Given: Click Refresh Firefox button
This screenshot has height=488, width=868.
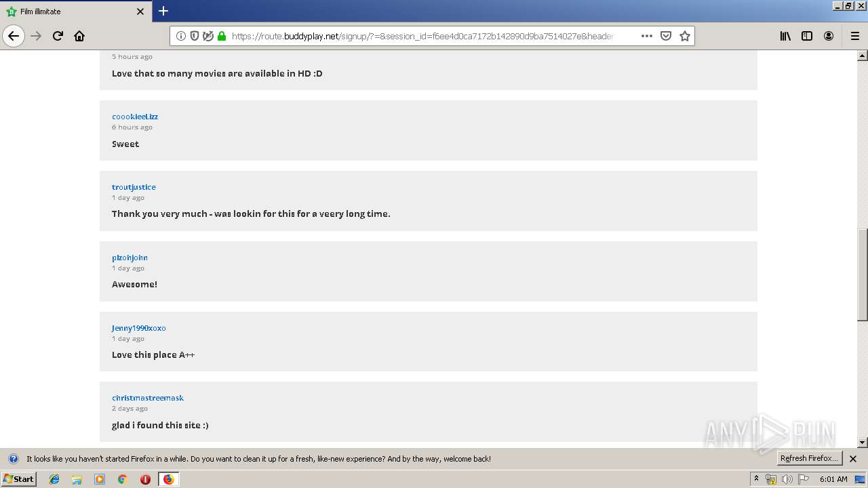Looking at the screenshot, I should [810, 459].
